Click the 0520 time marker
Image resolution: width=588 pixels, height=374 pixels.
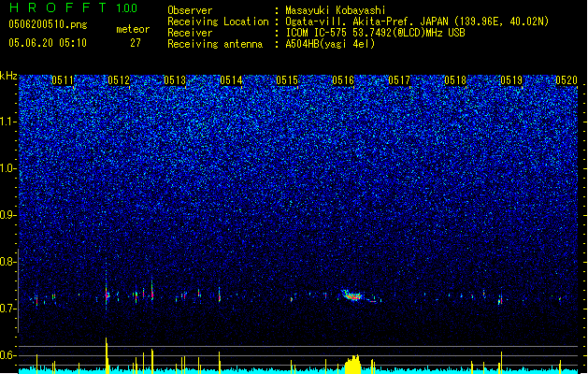566,80
